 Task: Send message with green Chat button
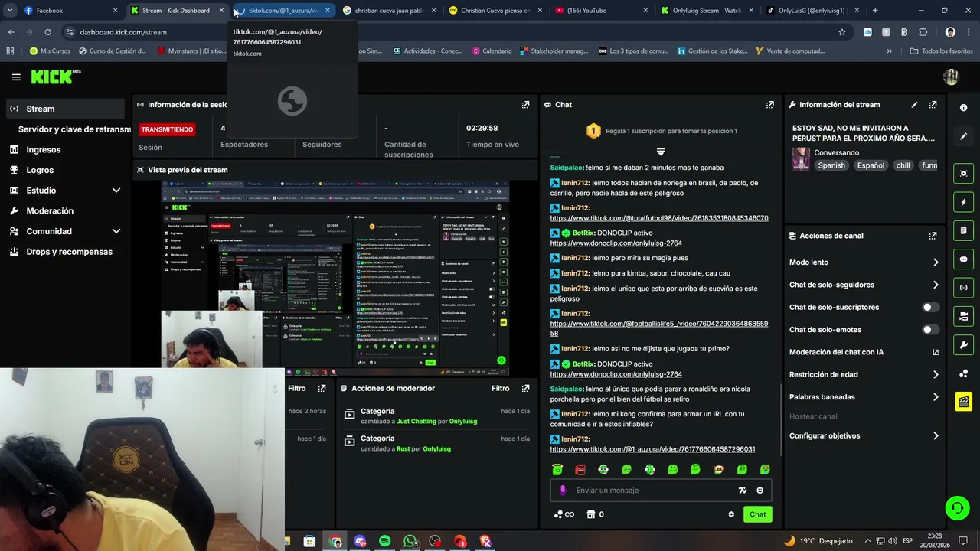[x=757, y=514]
